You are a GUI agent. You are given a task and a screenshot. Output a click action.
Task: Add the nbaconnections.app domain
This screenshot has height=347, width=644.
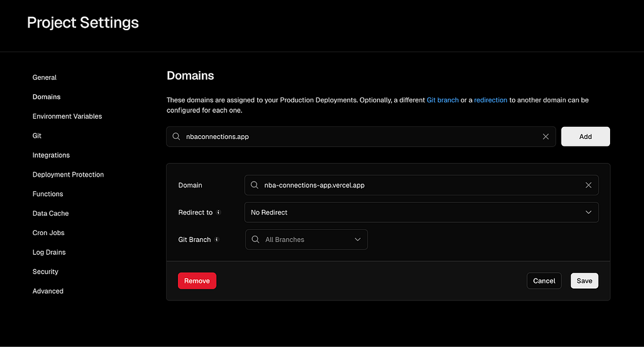tap(586, 137)
